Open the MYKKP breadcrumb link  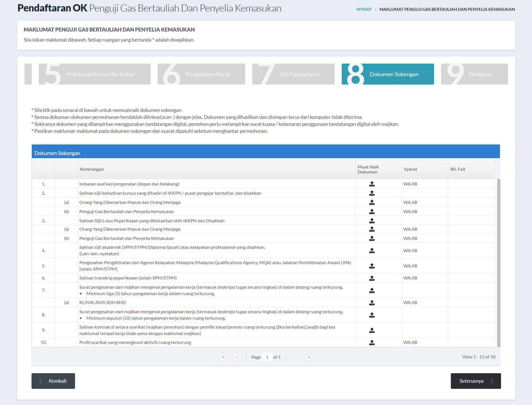[x=364, y=9]
